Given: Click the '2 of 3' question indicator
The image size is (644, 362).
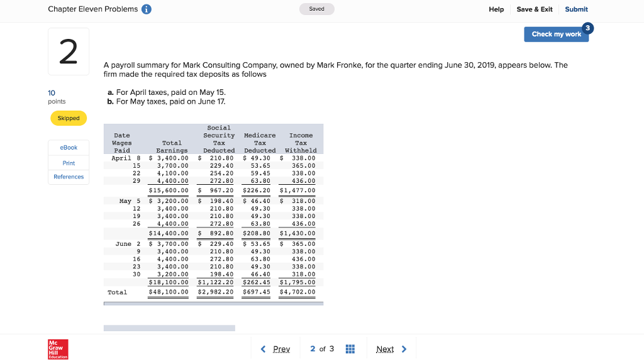Looking at the screenshot, I should point(322,349).
